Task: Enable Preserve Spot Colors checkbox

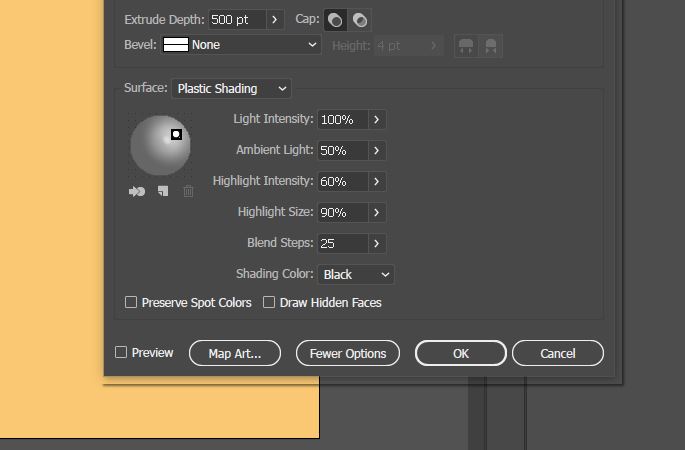Action: coord(131,302)
